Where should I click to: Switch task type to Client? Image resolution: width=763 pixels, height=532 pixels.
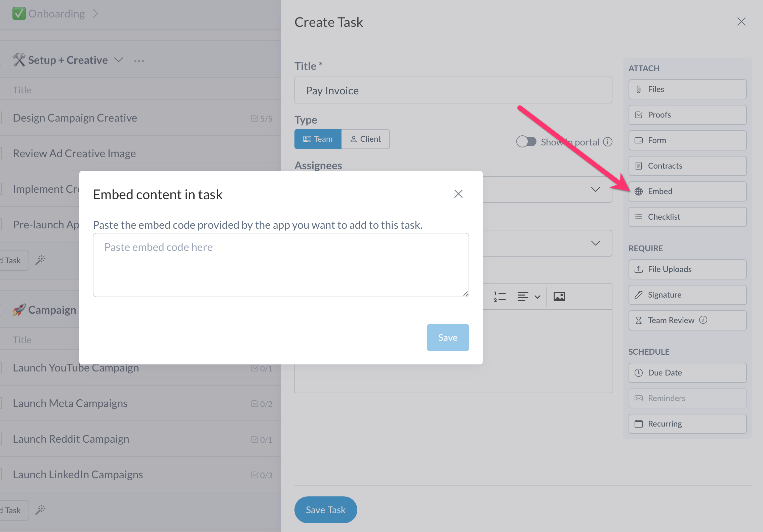(x=365, y=139)
